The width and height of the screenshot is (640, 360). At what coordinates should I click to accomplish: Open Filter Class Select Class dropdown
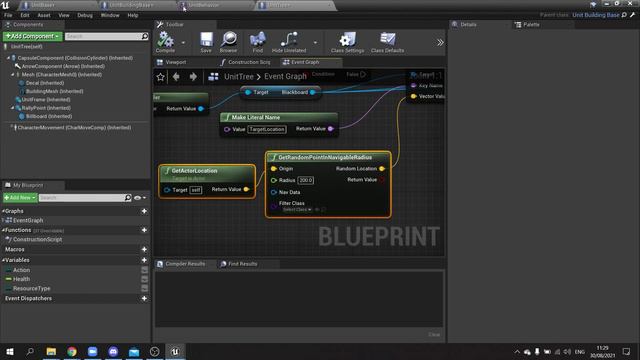point(297,209)
